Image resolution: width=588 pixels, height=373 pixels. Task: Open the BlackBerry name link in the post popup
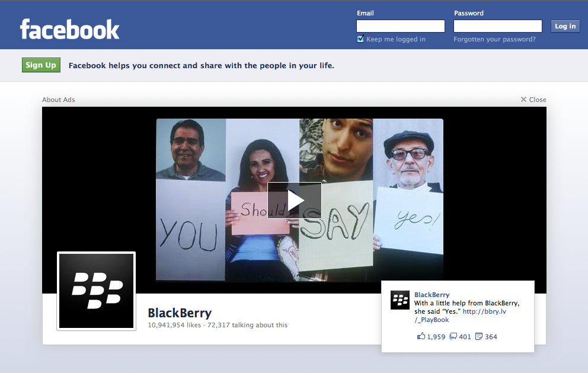[432, 295]
